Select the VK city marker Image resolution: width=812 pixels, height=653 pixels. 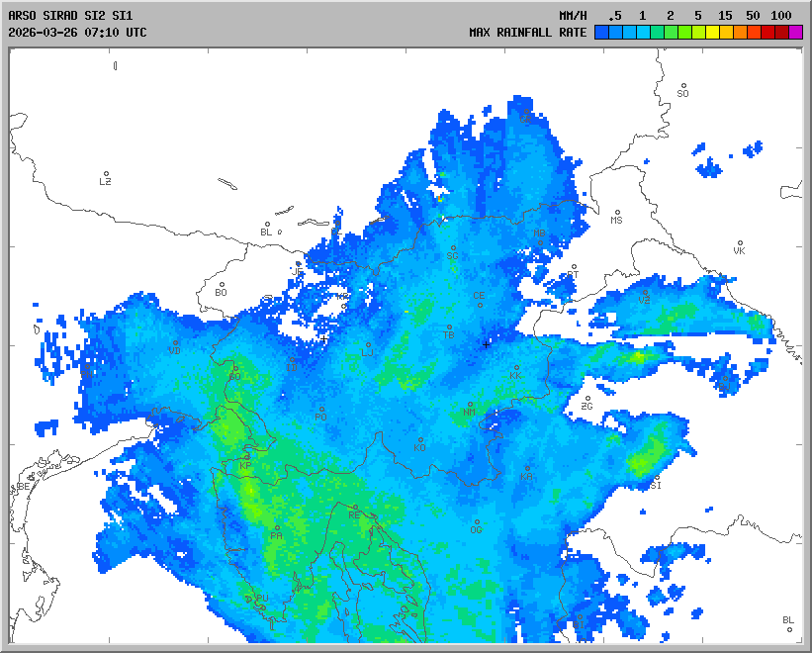tap(739, 243)
